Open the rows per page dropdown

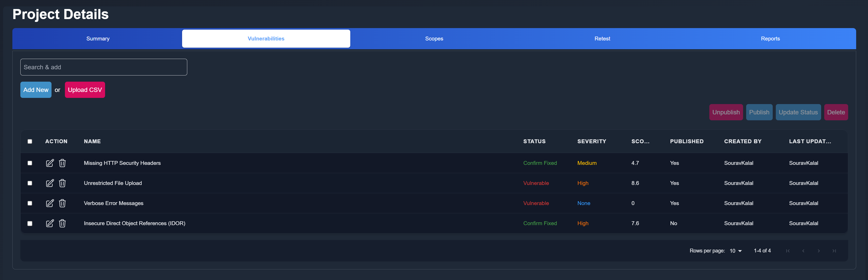(x=736, y=251)
